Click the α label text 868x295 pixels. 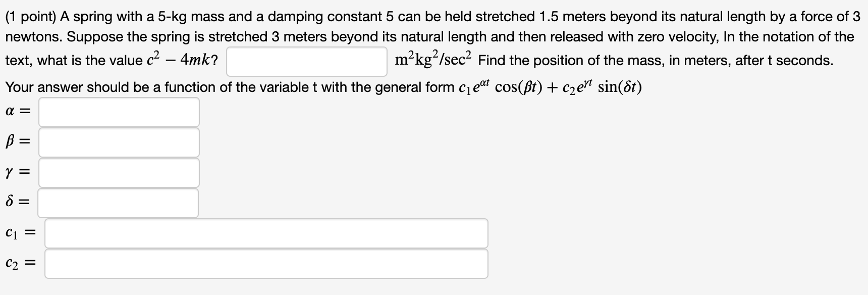pos(11,110)
